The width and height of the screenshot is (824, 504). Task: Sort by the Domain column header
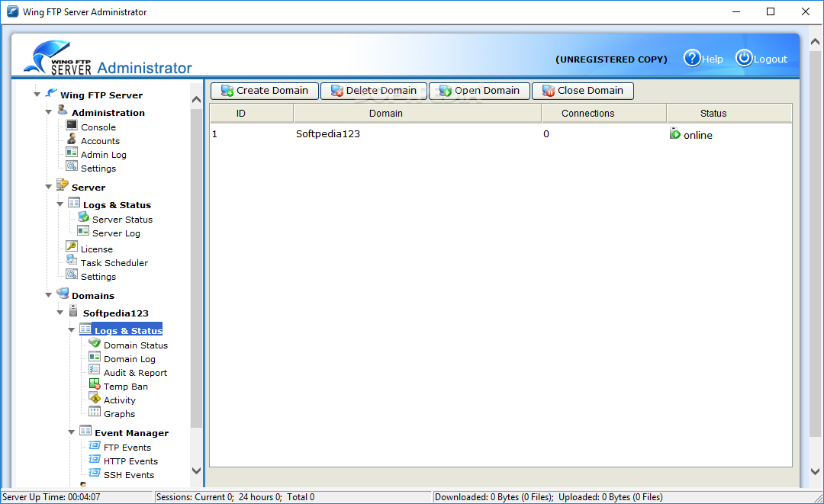[x=417, y=113]
